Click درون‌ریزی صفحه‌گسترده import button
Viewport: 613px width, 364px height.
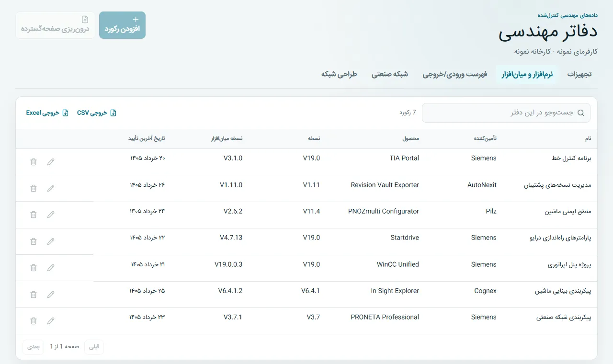point(55,25)
